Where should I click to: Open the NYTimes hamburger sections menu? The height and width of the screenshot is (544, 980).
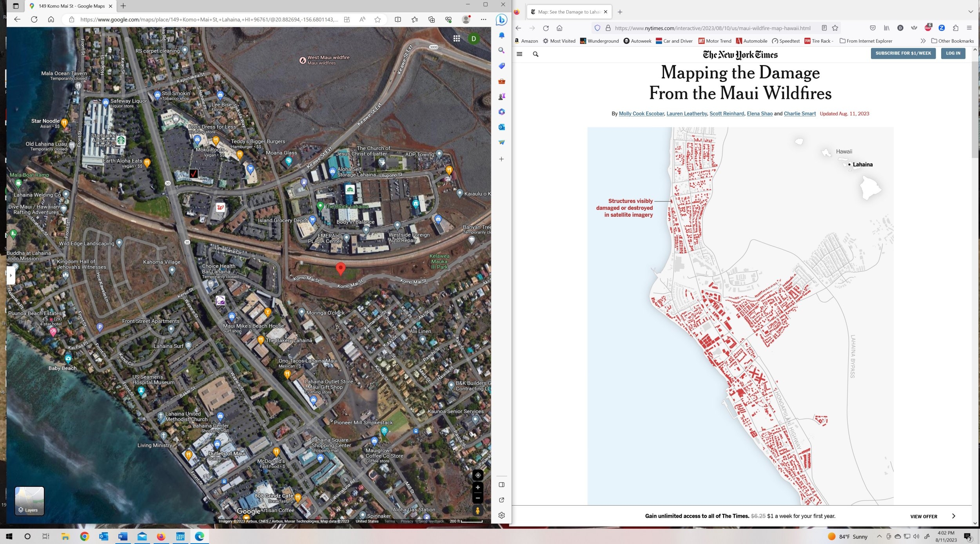tap(519, 54)
